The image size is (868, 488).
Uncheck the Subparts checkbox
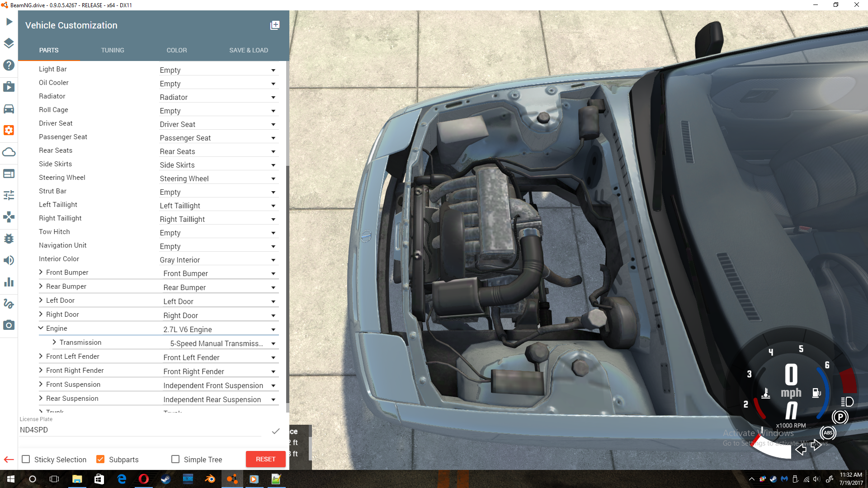[100, 459]
